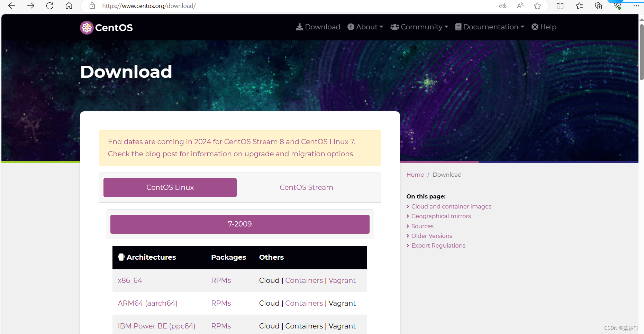This screenshot has width=644, height=334.
Task: Jump to Export Regulations section
Action: [x=438, y=245]
